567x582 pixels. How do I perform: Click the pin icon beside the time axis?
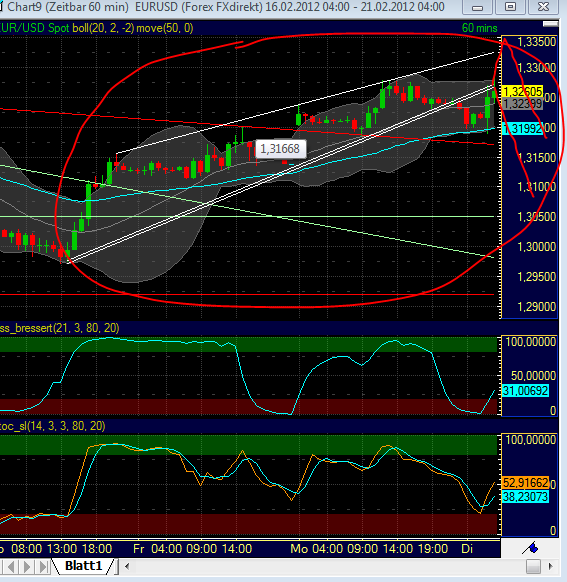tap(530, 548)
